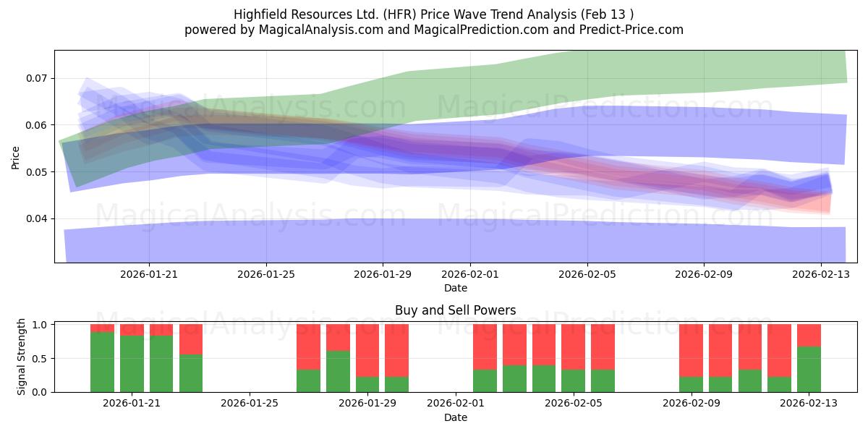Click 2026-01-29 on the price chart axis
This screenshot has width=868, height=434.
[383, 274]
